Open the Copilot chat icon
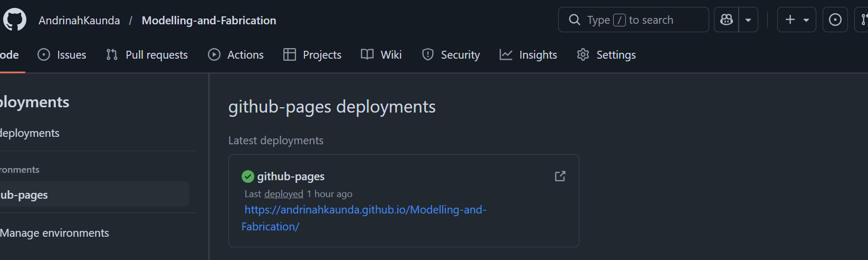This screenshot has height=260, width=868. 727,20
